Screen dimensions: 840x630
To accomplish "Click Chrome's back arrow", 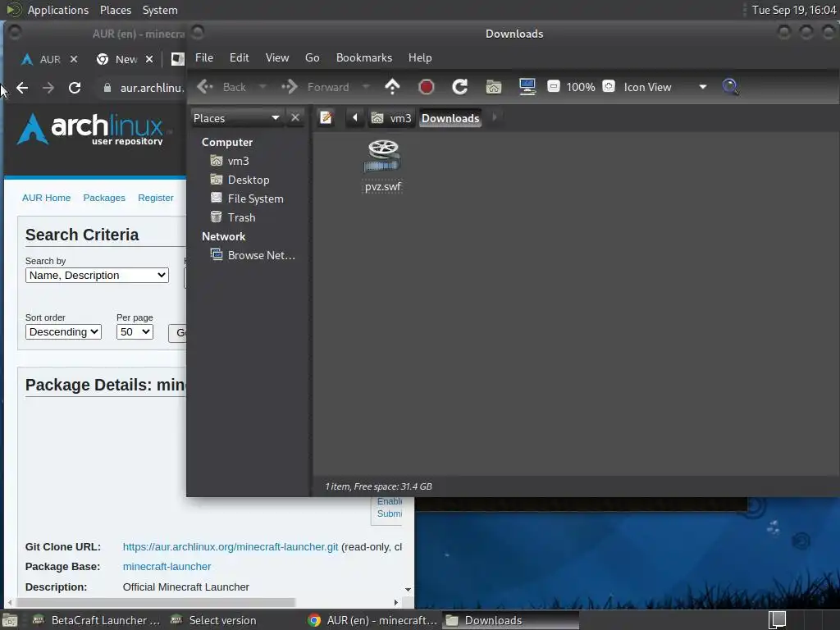I will 22,88.
